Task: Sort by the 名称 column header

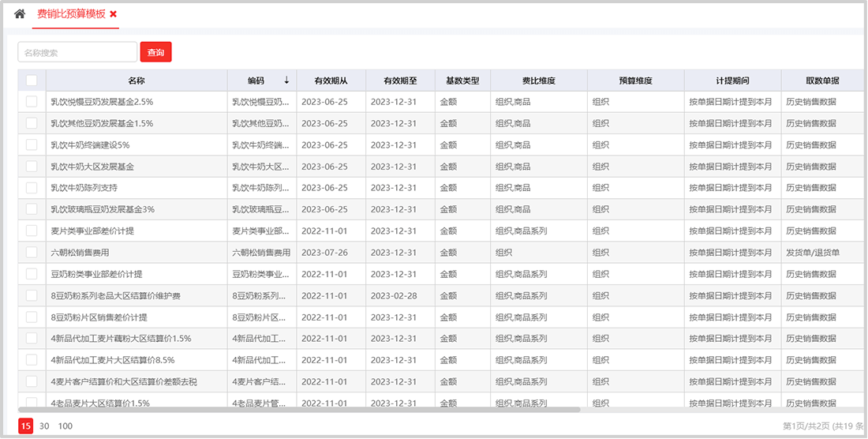Action: (137, 81)
